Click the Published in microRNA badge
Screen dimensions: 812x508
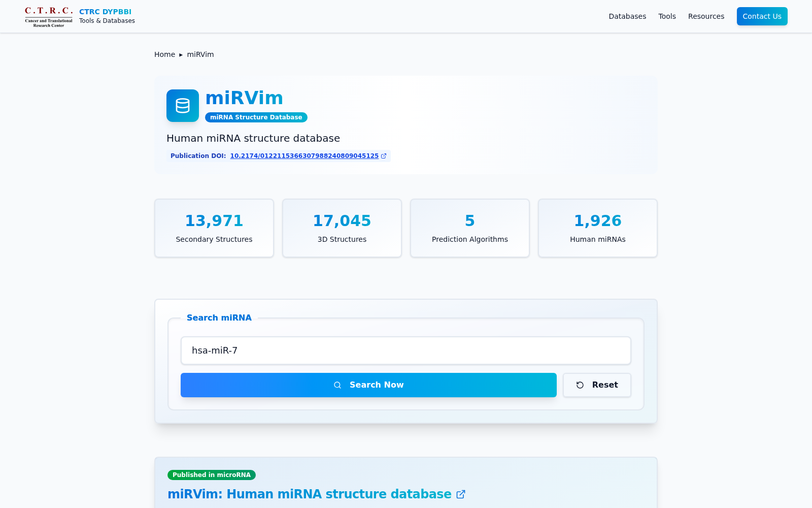(212, 475)
